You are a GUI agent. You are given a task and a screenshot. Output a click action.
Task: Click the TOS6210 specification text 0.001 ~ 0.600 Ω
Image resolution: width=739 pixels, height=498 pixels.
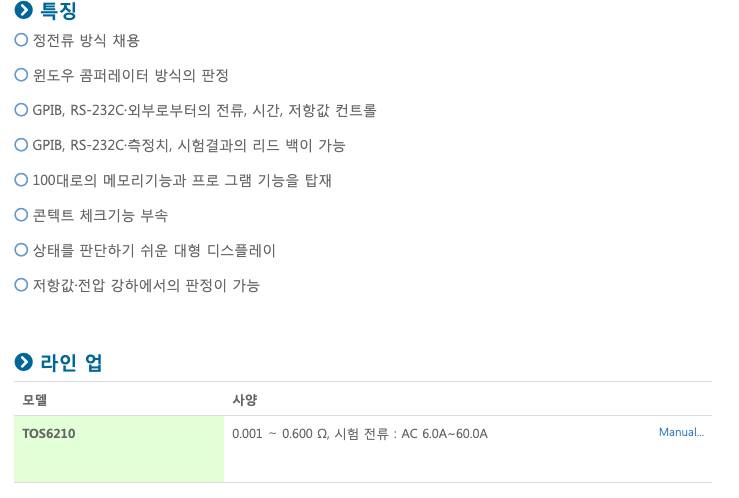coord(279,433)
